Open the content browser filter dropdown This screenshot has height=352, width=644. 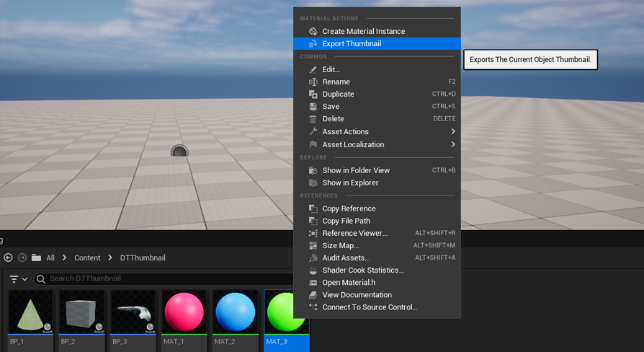coord(18,279)
